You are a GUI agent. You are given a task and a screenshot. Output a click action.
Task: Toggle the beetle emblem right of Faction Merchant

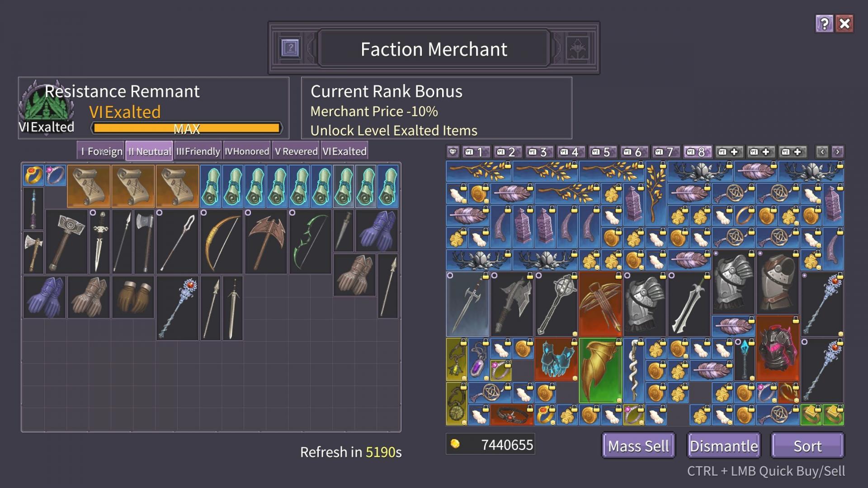pos(577,47)
